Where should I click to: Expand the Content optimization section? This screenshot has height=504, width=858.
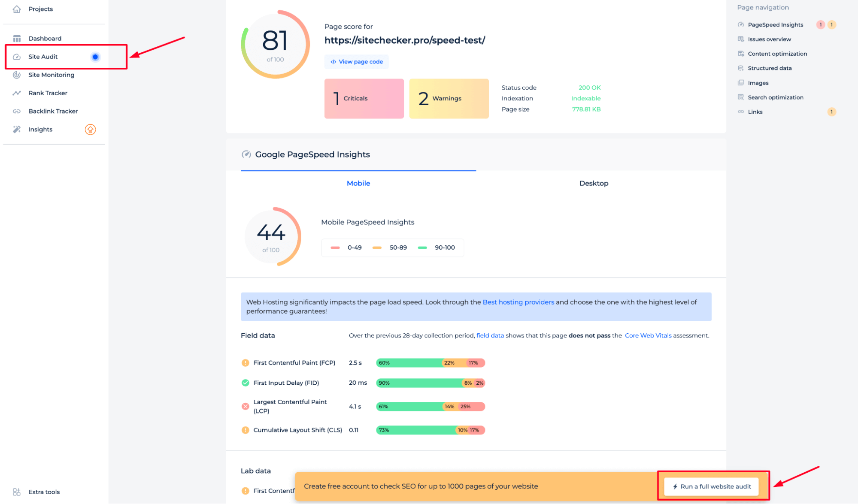pos(778,53)
